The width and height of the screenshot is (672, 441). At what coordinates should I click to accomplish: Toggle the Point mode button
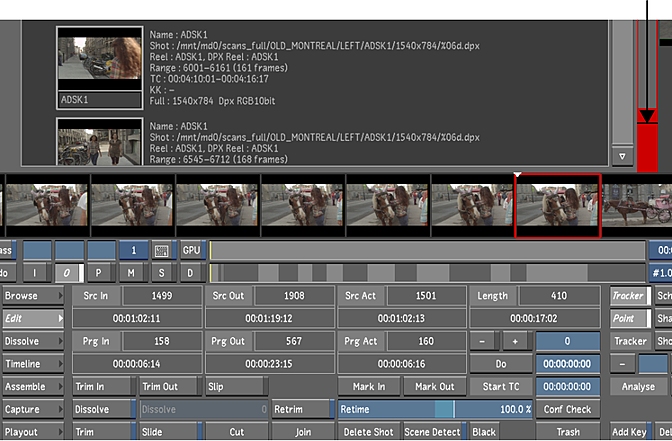pos(630,318)
